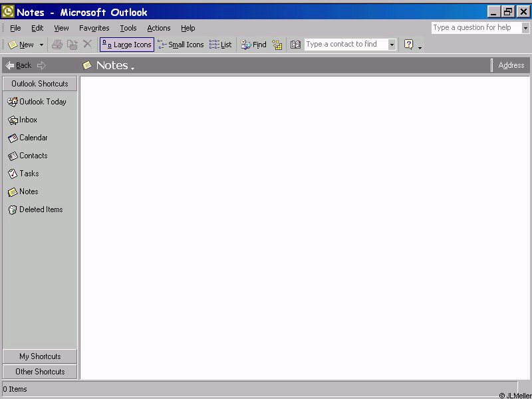The image size is (532, 399).
Task: Open the Deleted Items shortcut icon
Action: (x=13, y=209)
